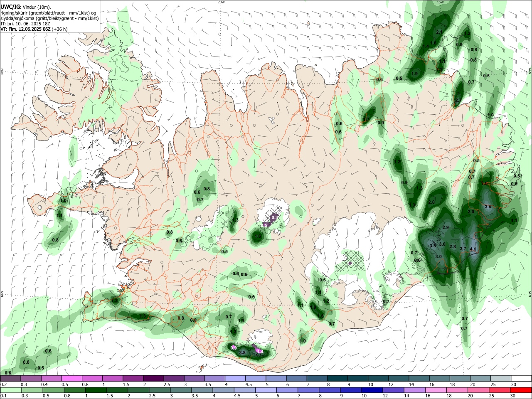532x399 pixels.
Task: Select navy blue swatch from 10 to 12
Action: click(x=371, y=390)
